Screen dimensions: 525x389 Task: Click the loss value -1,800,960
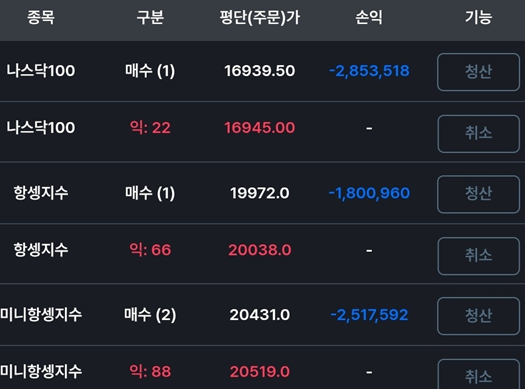[369, 193]
